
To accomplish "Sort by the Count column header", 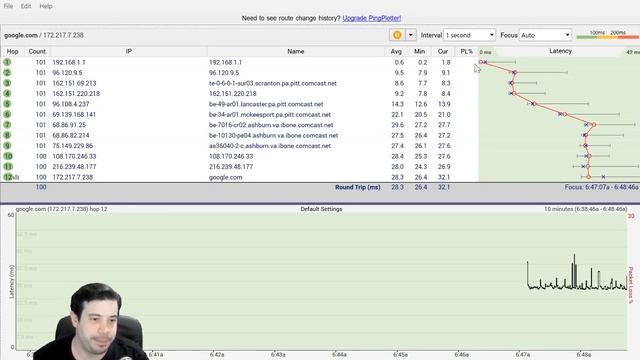I will [x=37, y=51].
